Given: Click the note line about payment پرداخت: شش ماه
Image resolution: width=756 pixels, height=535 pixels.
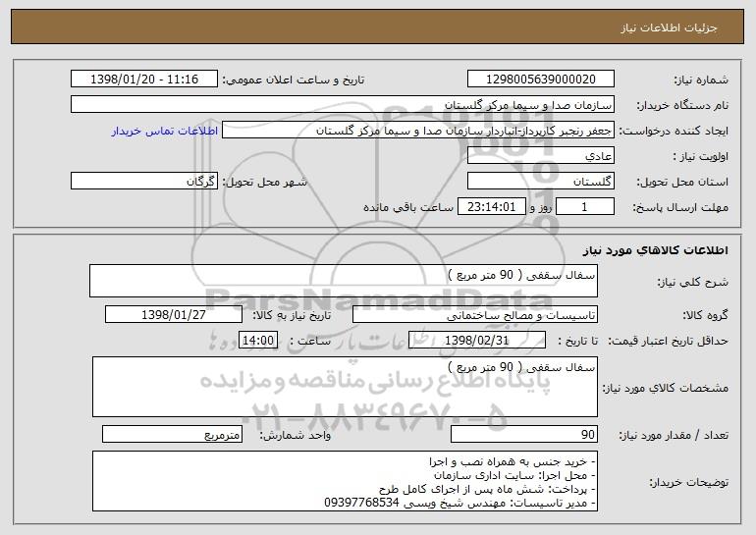Looking at the screenshot, I should coord(488,489).
